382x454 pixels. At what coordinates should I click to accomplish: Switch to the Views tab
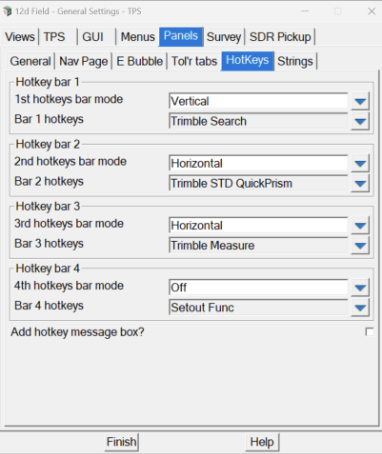[x=20, y=37]
